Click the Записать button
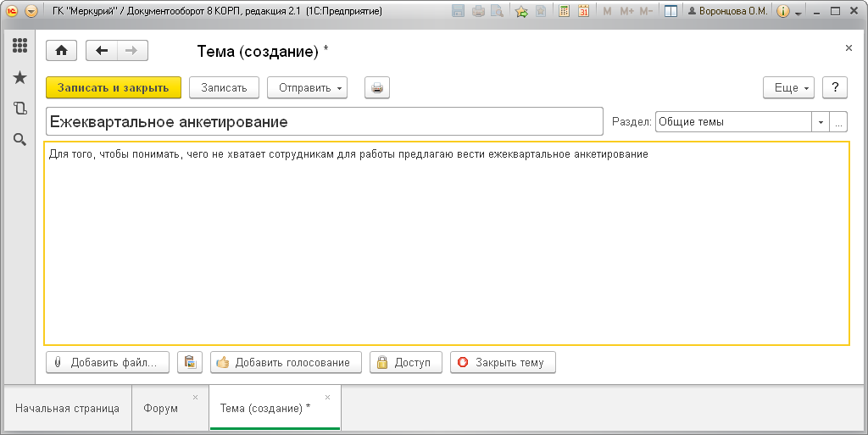 (x=224, y=88)
